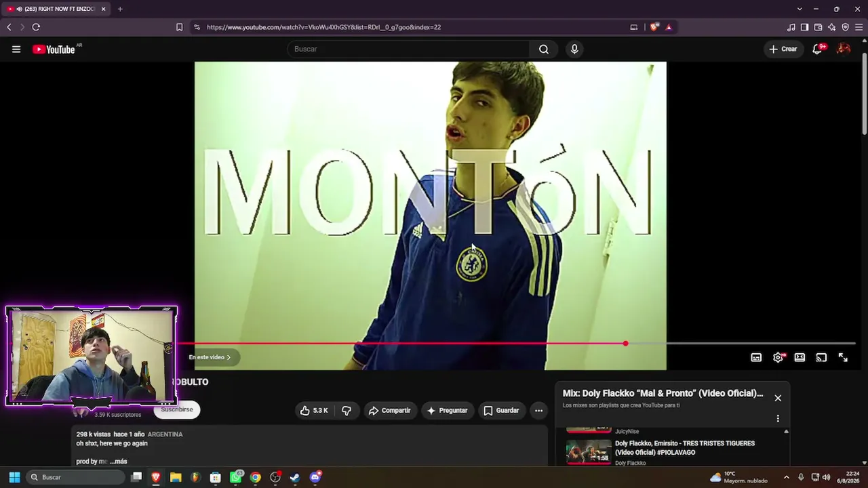This screenshot has width=868, height=488.
Task: Exit full window with the fullscreen icon
Action: [843, 357]
